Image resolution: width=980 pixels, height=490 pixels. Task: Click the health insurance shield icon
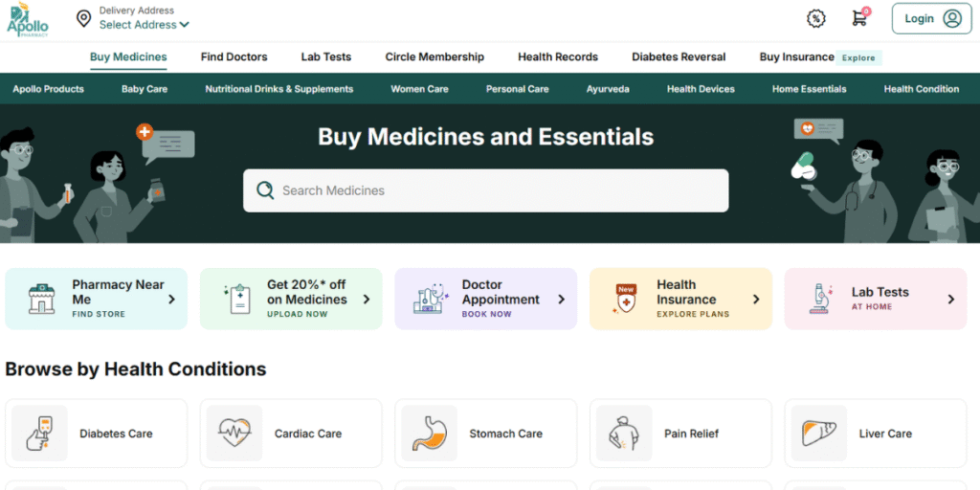[625, 299]
